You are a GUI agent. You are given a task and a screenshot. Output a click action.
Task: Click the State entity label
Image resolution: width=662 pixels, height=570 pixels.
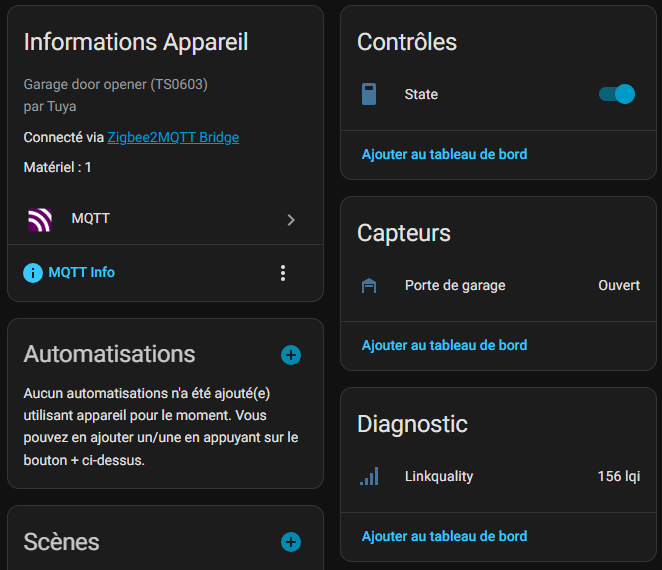point(421,95)
